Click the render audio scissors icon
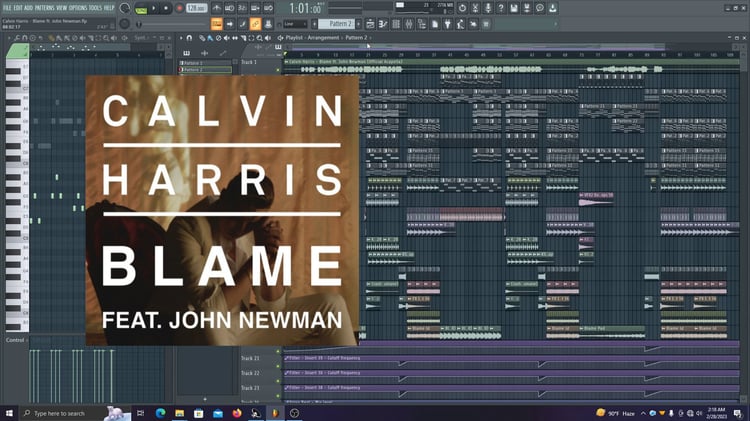 tap(475, 8)
